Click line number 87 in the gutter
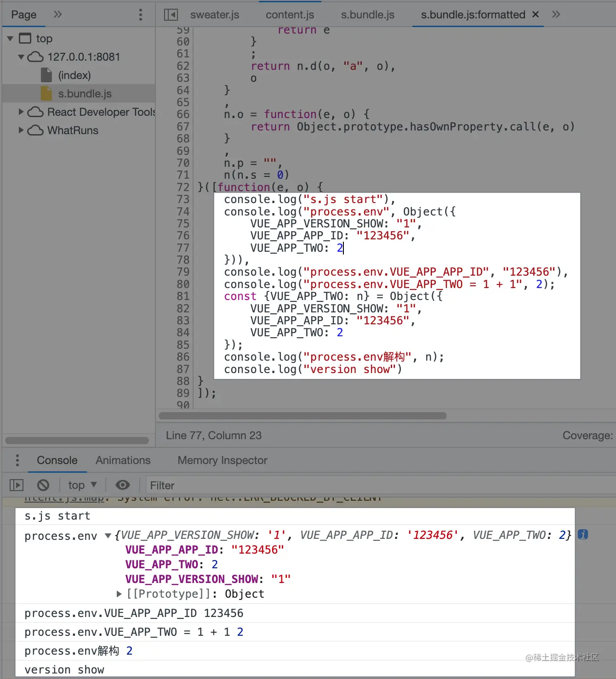This screenshot has height=679, width=616. point(183,369)
